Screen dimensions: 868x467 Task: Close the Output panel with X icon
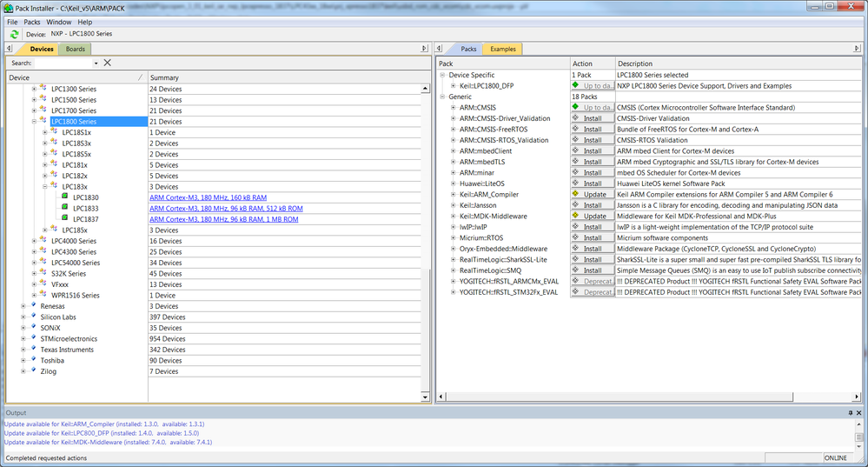click(859, 413)
